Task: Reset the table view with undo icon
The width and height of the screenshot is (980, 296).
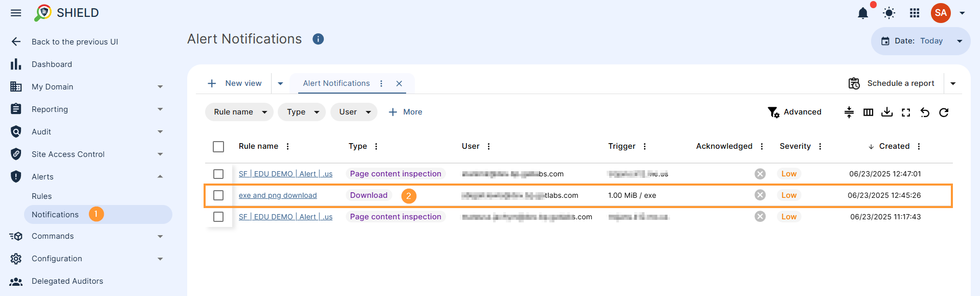Action: [x=925, y=112]
